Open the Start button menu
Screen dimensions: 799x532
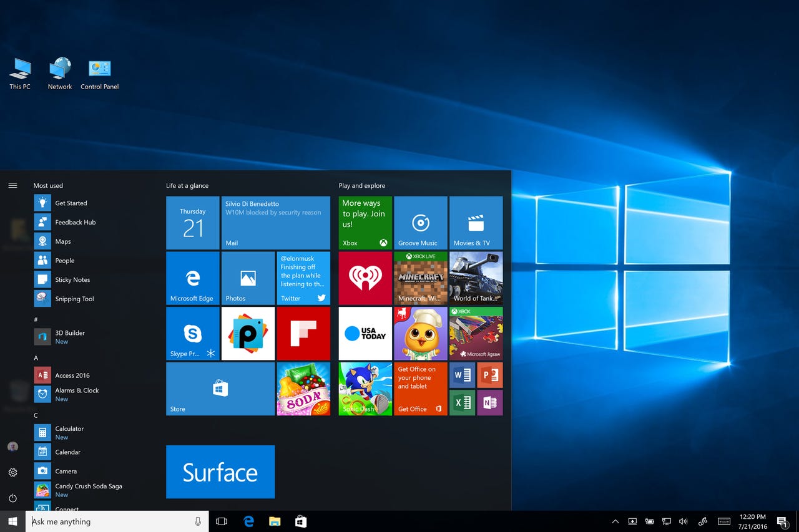coord(12,521)
